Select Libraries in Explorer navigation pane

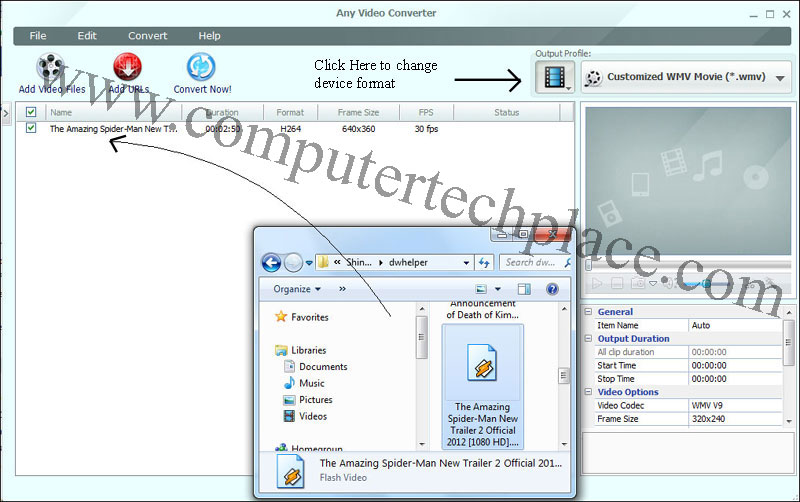pyautogui.click(x=301, y=350)
